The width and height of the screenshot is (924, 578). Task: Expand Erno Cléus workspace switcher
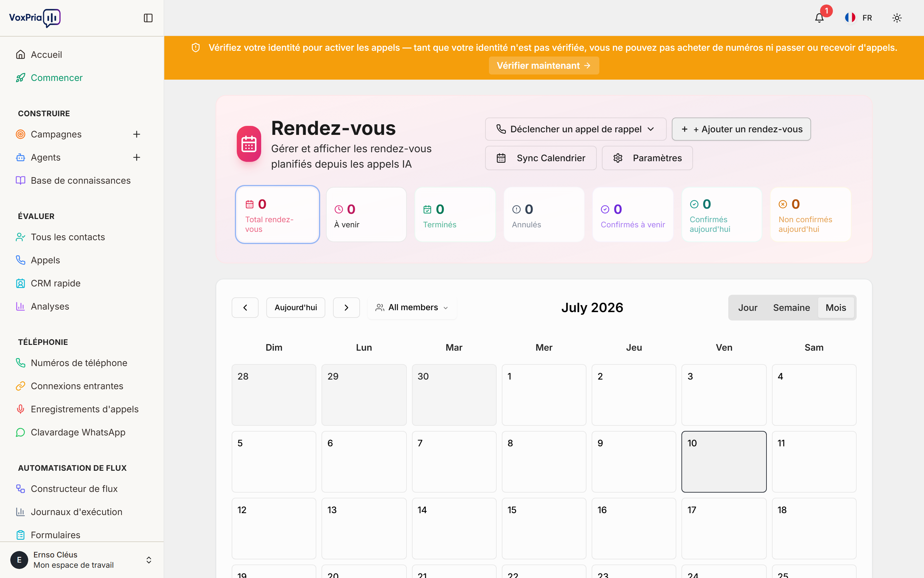(x=82, y=560)
